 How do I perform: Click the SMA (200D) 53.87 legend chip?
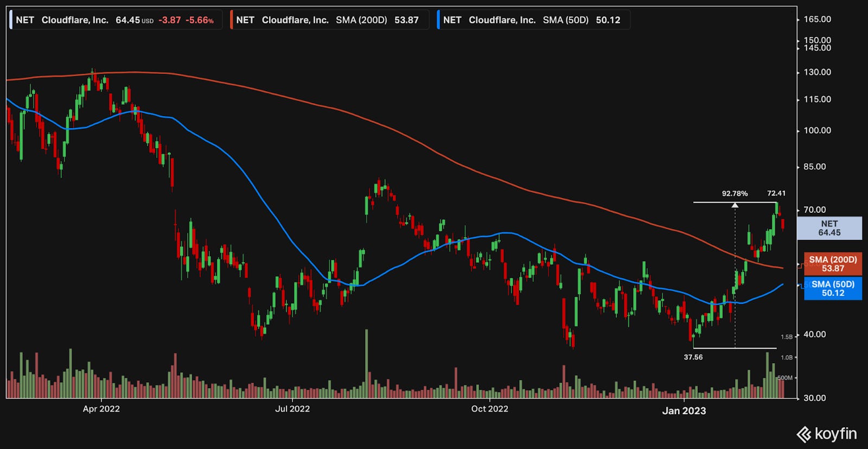[329, 20]
